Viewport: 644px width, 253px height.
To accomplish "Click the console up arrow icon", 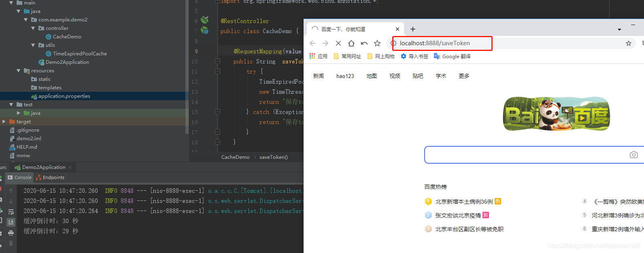I will coord(11,191).
